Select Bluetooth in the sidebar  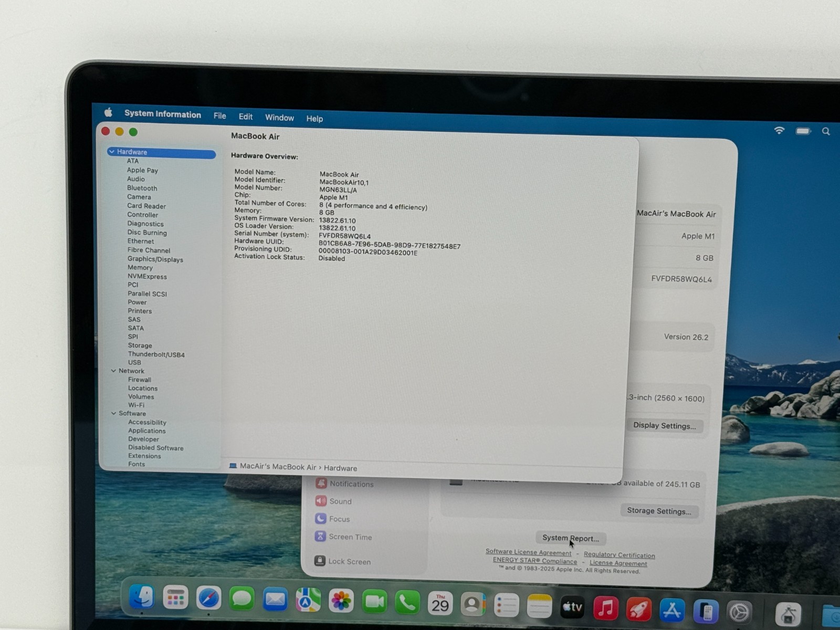tap(142, 188)
